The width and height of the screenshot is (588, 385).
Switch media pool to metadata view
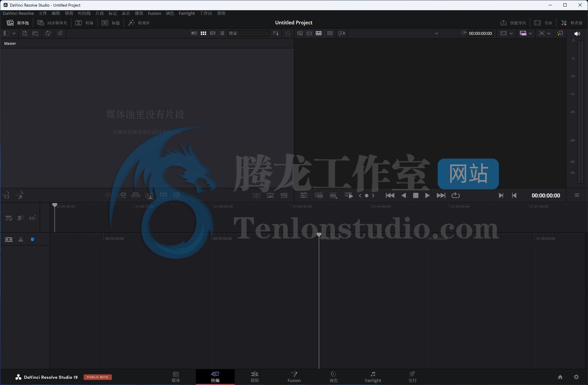[194, 33]
